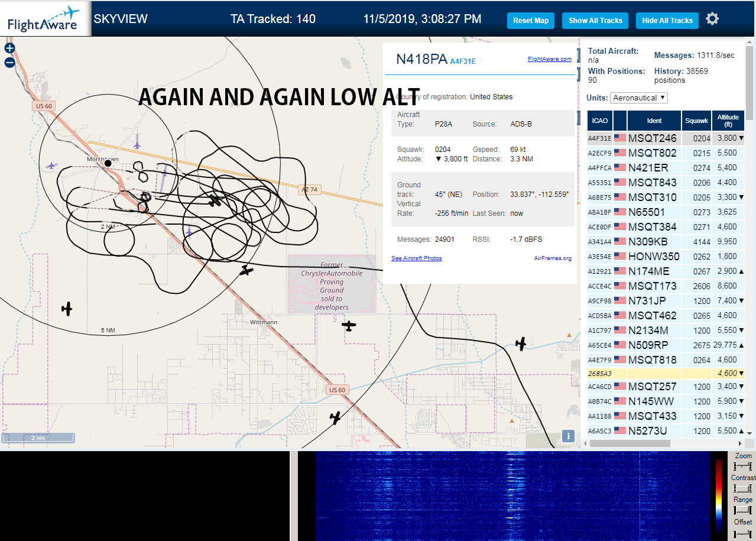Adjust the waterfall Zoom slider
Screen dimensions: 756x541
(743, 466)
